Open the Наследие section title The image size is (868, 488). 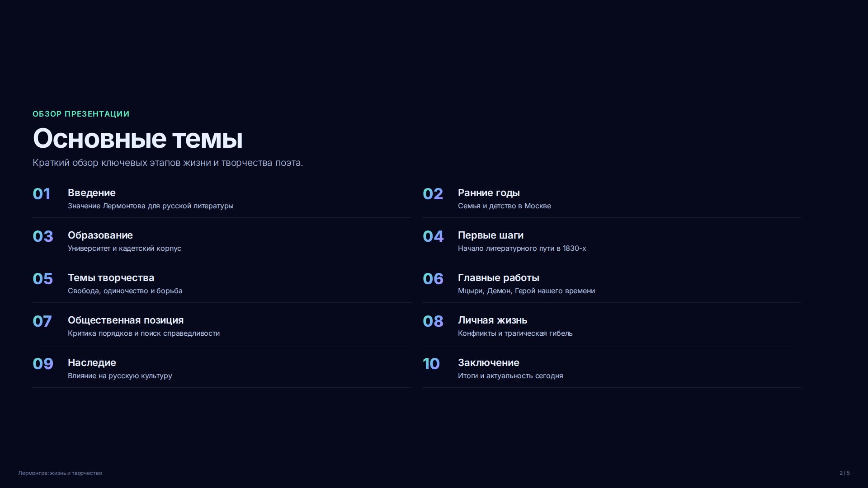click(x=92, y=363)
